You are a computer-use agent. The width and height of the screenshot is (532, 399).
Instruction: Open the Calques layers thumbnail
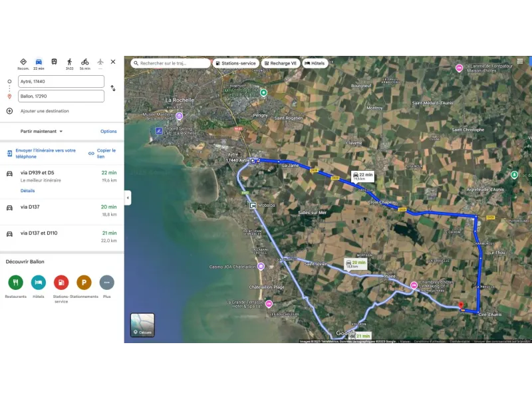click(x=142, y=325)
